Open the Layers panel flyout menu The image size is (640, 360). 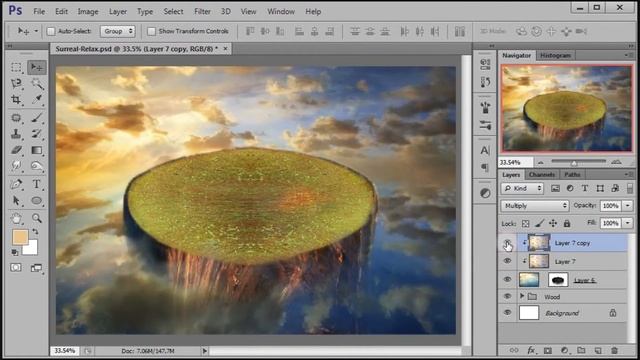(629, 174)
